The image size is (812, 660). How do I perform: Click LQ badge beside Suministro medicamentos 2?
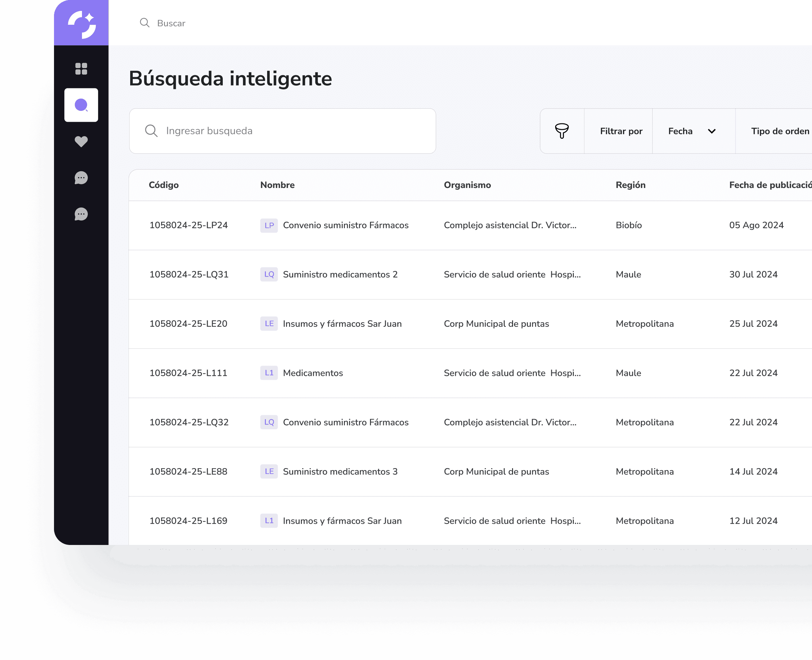[269, 274]
